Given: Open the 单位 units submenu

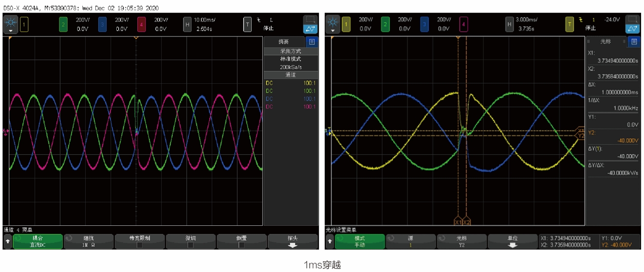Looking at the screenshot, I should [x=513, y=242].
